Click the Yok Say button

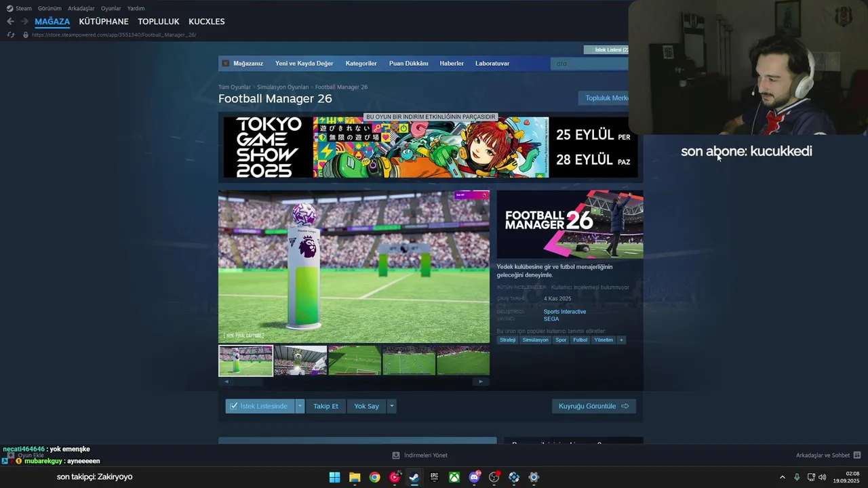pyautogui.click(x=366, y=406)
